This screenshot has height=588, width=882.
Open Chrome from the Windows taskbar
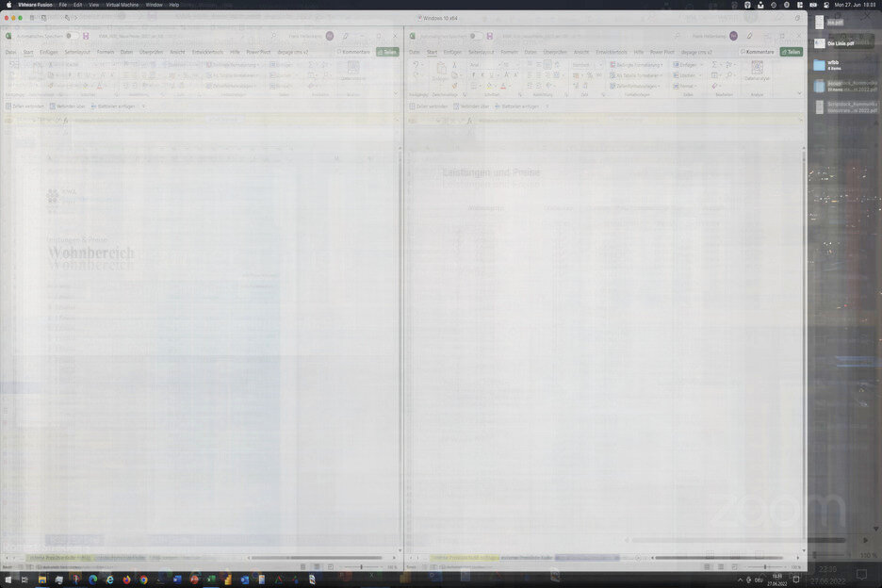click(x=143, y=580)
